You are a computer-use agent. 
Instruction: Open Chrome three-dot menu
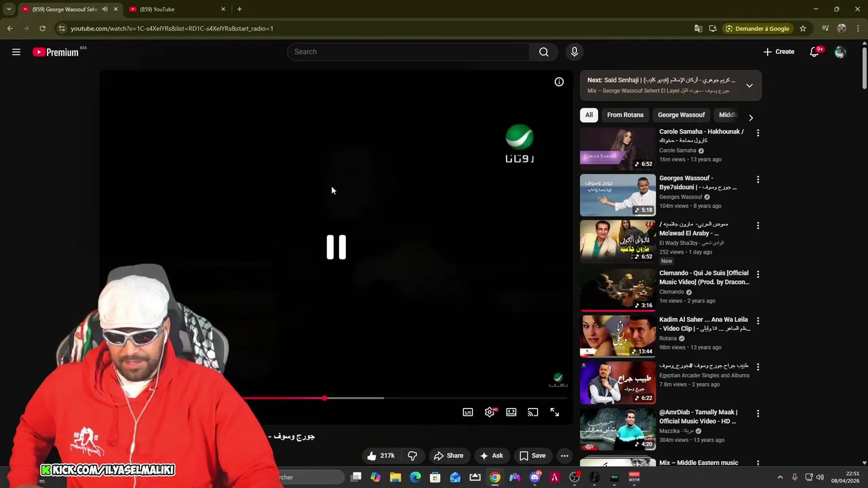tap(859, 28)
